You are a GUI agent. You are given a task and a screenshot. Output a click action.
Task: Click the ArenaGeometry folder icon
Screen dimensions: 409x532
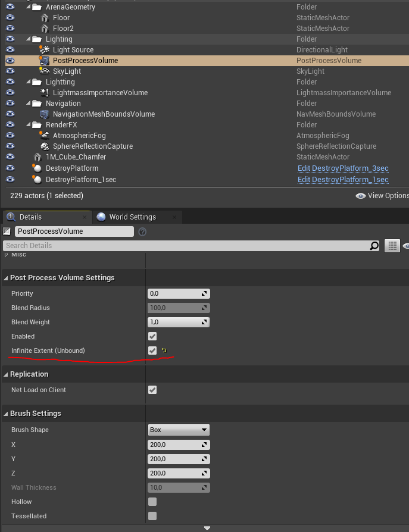click(37, 7)
